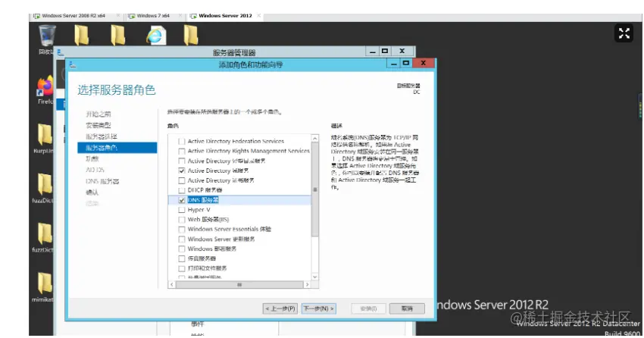Uncheck the DNS 服务器 role checkbox
644x338 pixels.
click(x=182, y=200)
